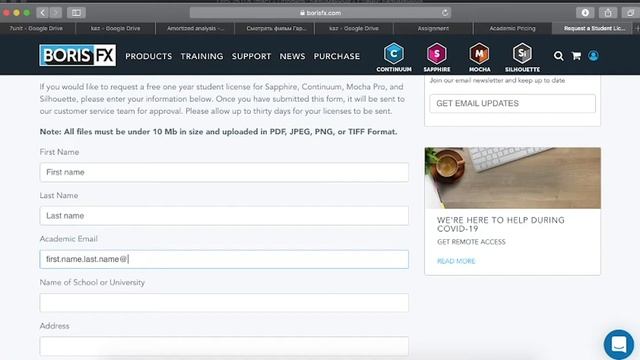Open the Continuum product icon
The image size is (640, 360).
coord(394,57)
